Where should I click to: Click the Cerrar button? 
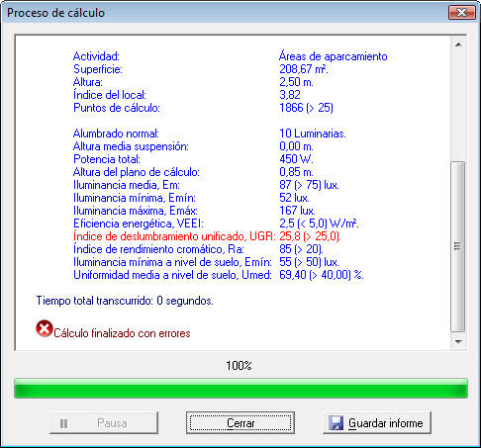click(240, 422)
